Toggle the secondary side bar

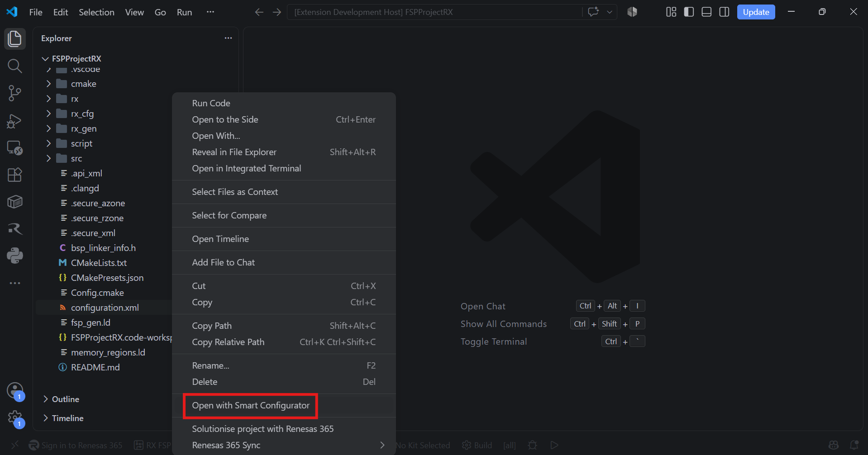(x=724, y=12)
